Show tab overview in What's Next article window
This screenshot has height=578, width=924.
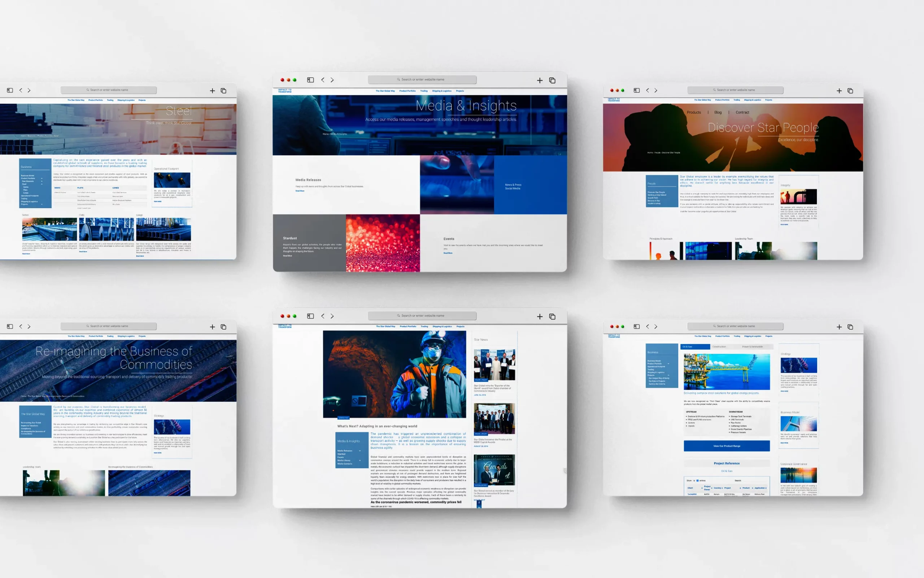pyautogui.click(x=552, y=316)
